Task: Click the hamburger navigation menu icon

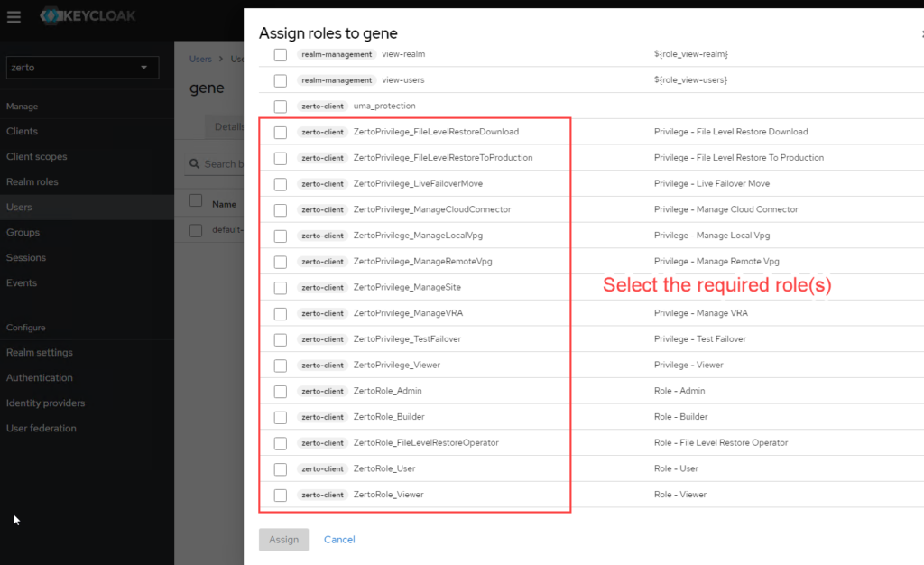Action: pyautogui.click(x=14, y=15)
